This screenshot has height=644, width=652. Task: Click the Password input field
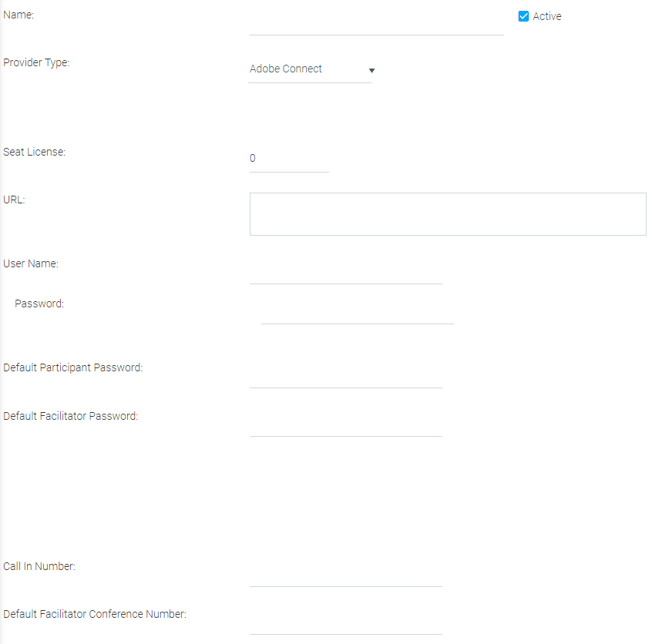pos(357,313)
